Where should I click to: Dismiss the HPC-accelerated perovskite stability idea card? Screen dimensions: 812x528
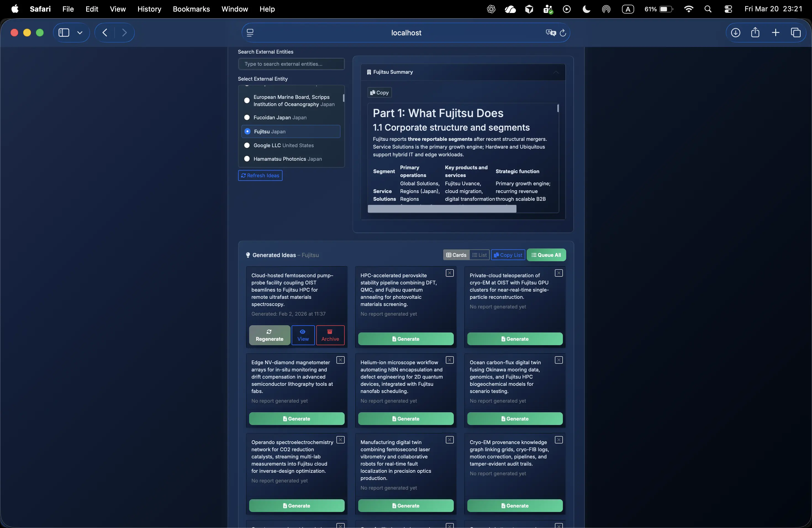[x=450, y=273]
